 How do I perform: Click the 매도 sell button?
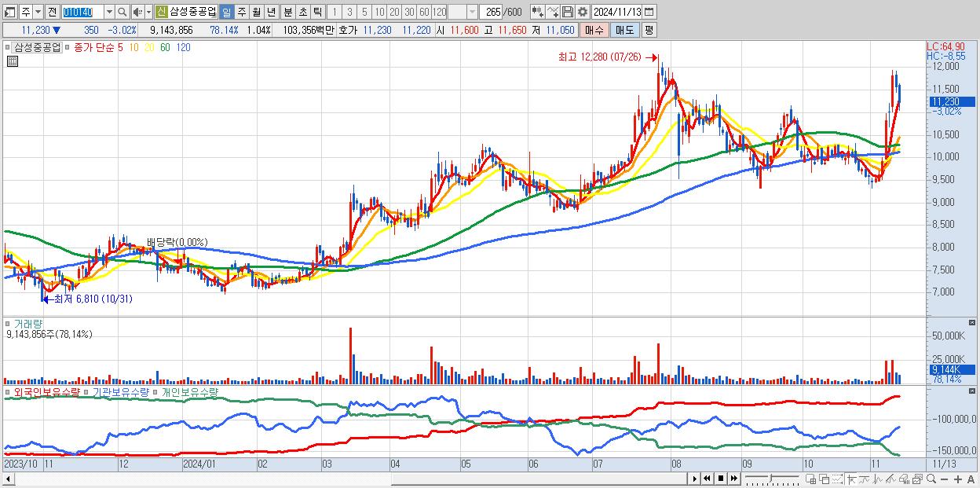625,30
